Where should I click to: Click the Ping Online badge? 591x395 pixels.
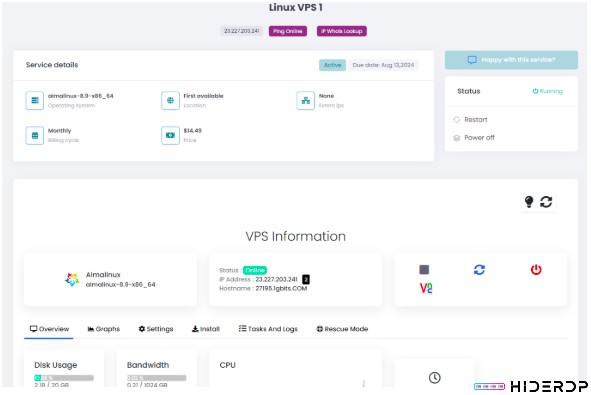[288, 31]
